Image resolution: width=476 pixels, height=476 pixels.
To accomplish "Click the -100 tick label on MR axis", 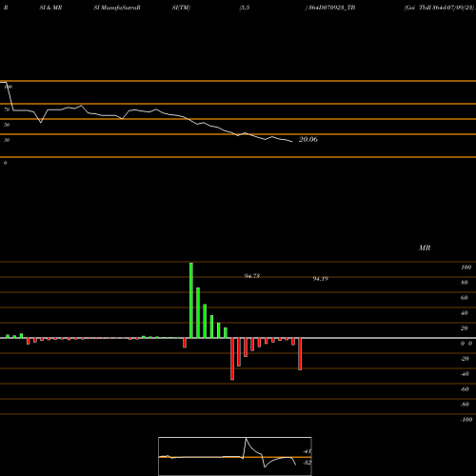I will pyautogui.click(x=466, y=420).
